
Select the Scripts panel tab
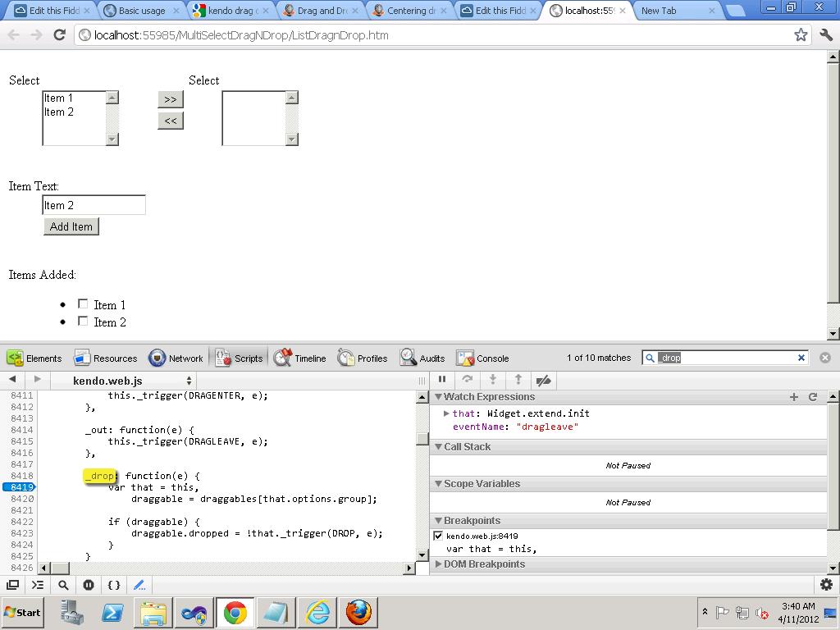pos(239,358)
